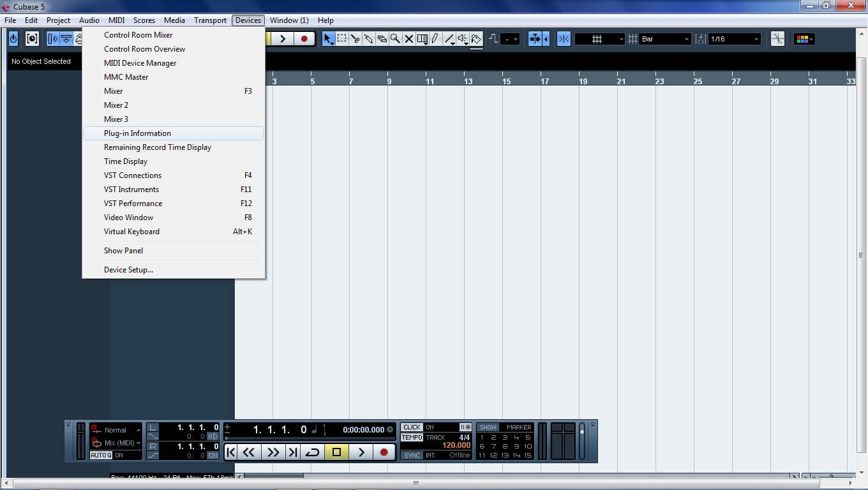The width and height of the screenshot is (868, 490).
Task: Select Virtual Keyboard menu entry
Action: point(174,232)
